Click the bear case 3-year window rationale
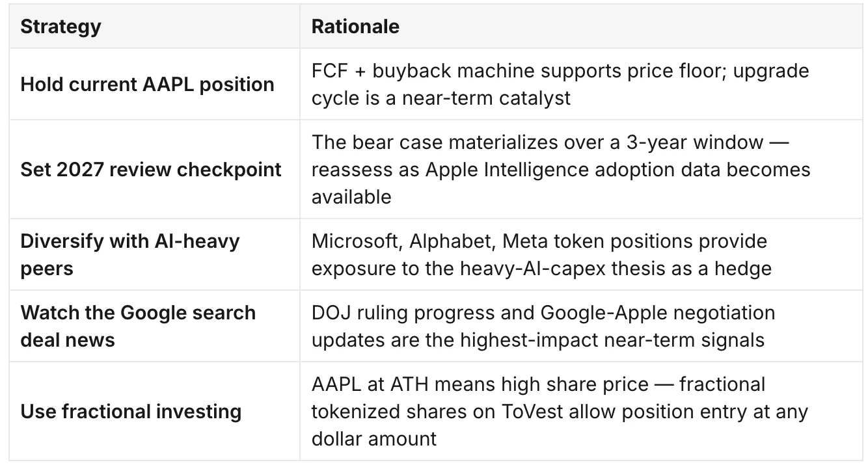This screenshot has height=467, width=868. pyautogui.click(x=561, y=169)
